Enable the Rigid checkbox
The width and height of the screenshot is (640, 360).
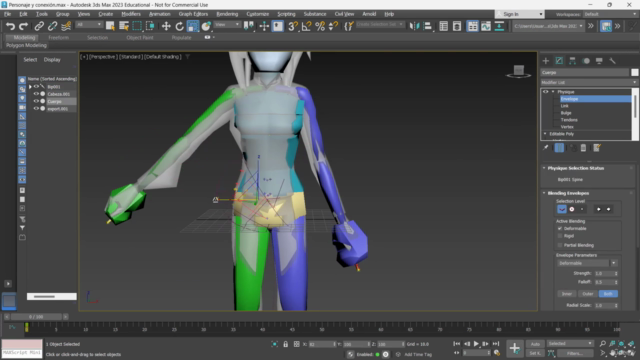tap(560, 236)
